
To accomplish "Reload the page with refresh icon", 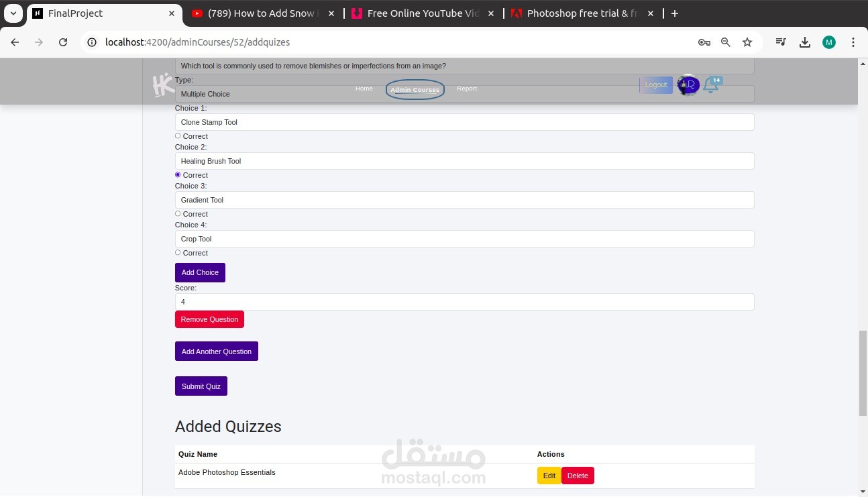I will click(63, 42).
